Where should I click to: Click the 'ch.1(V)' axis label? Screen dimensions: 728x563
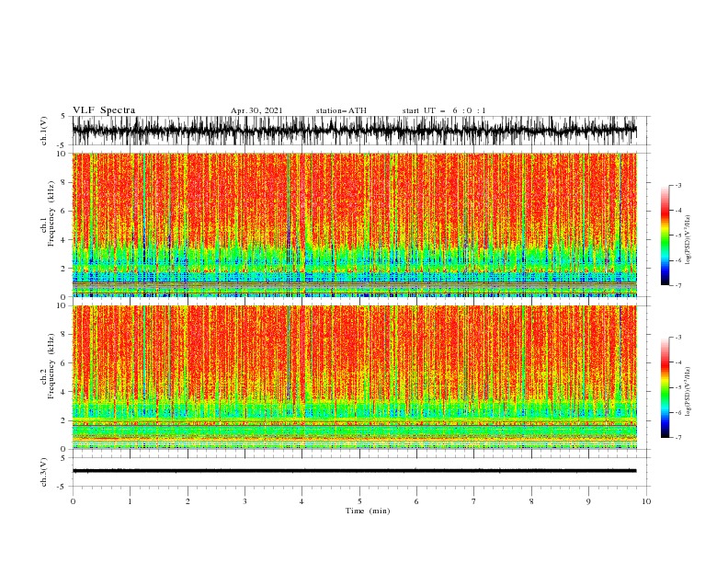44,132
